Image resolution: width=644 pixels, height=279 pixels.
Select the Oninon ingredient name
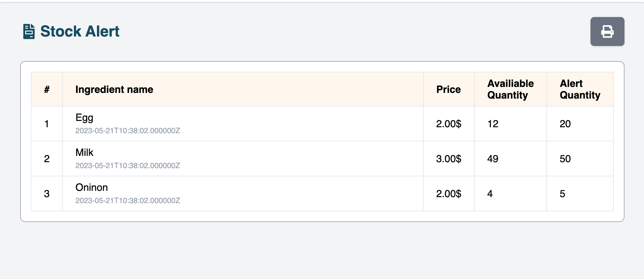click(x=92, y=187)
